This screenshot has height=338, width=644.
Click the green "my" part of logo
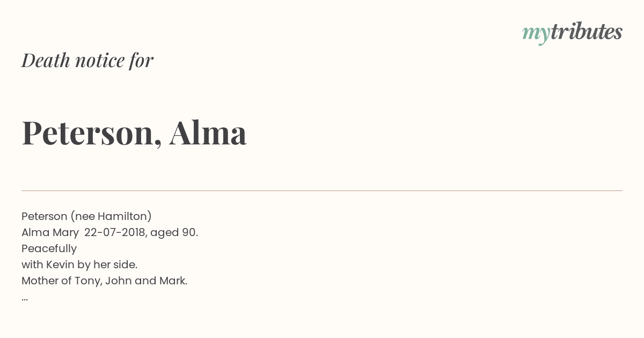point(536,34)
